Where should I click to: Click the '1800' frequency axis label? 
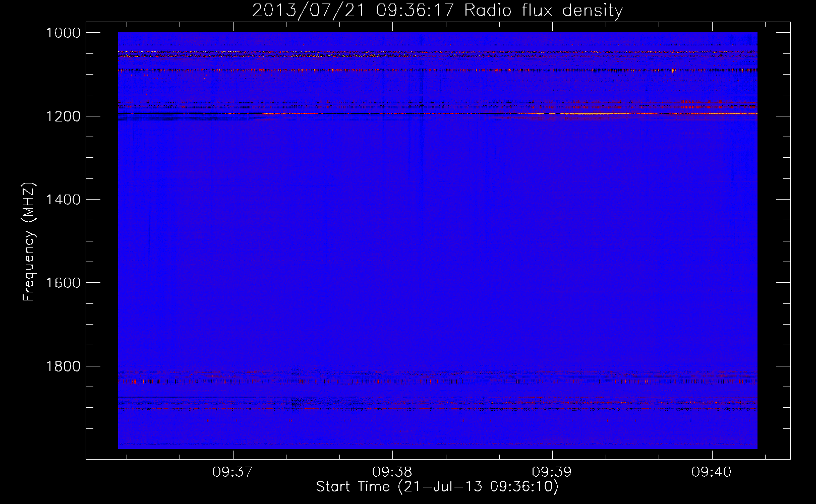pyautogui.click(x=63, y=366)
